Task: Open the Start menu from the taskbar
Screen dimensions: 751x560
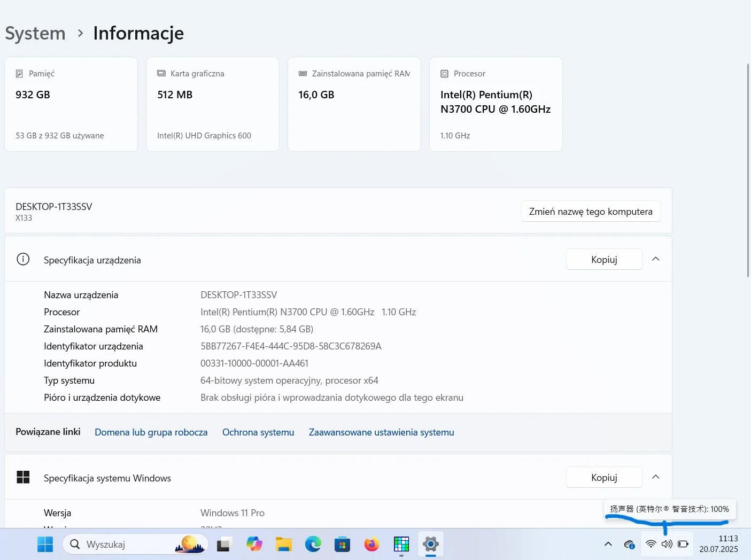Action: coord(45,545)
